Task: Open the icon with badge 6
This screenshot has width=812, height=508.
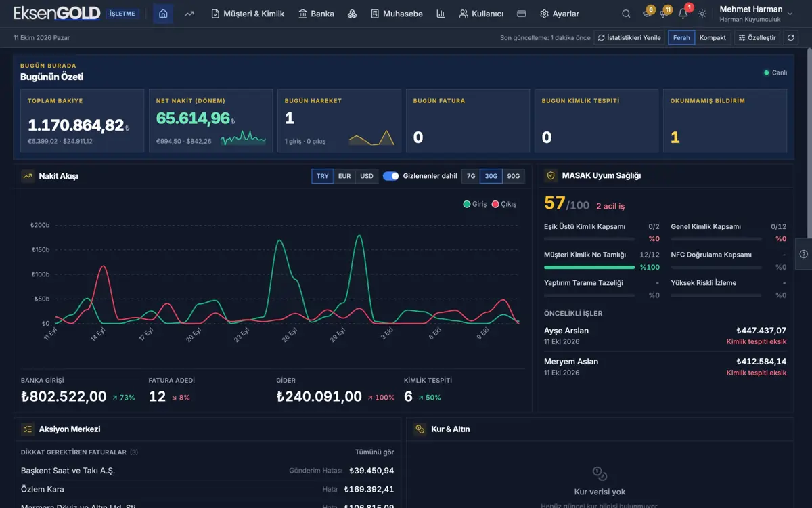Action: click(x=646, y=14)
